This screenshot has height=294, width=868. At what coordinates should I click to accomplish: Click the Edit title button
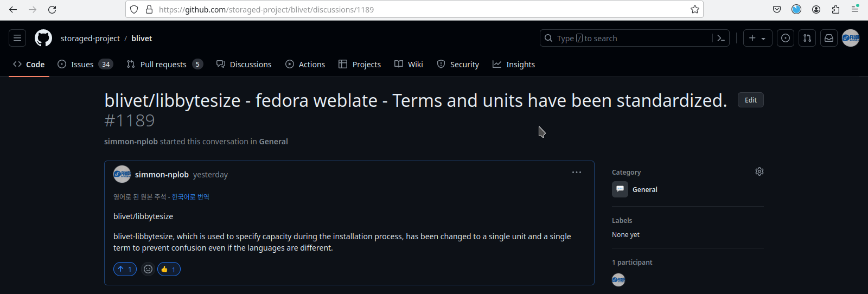tap(751, 100)
